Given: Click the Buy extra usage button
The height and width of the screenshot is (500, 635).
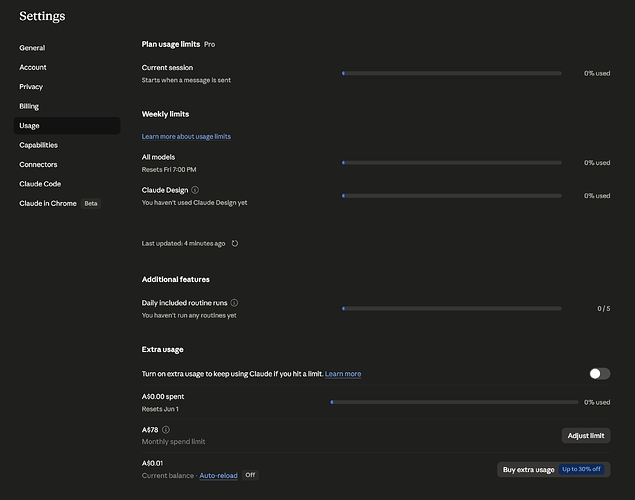Looking at the screenshot, I should coord(553,470).
